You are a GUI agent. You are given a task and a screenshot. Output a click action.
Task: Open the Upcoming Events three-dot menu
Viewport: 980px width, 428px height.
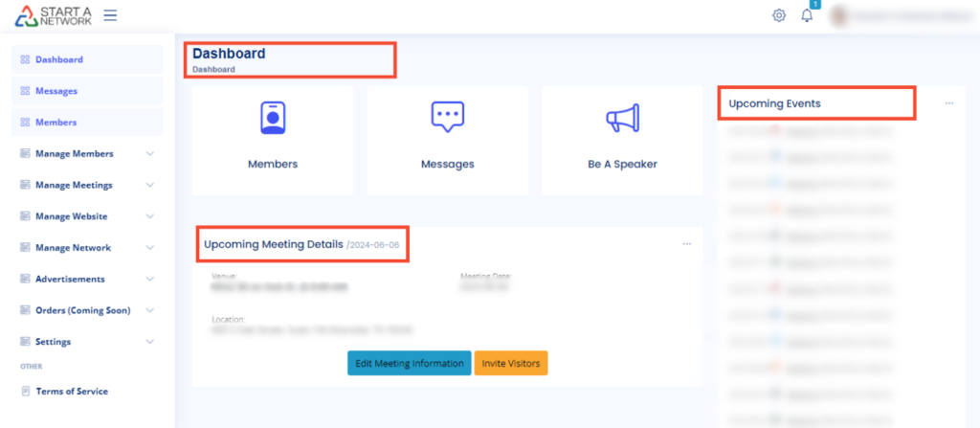click(x=948, y=103)
